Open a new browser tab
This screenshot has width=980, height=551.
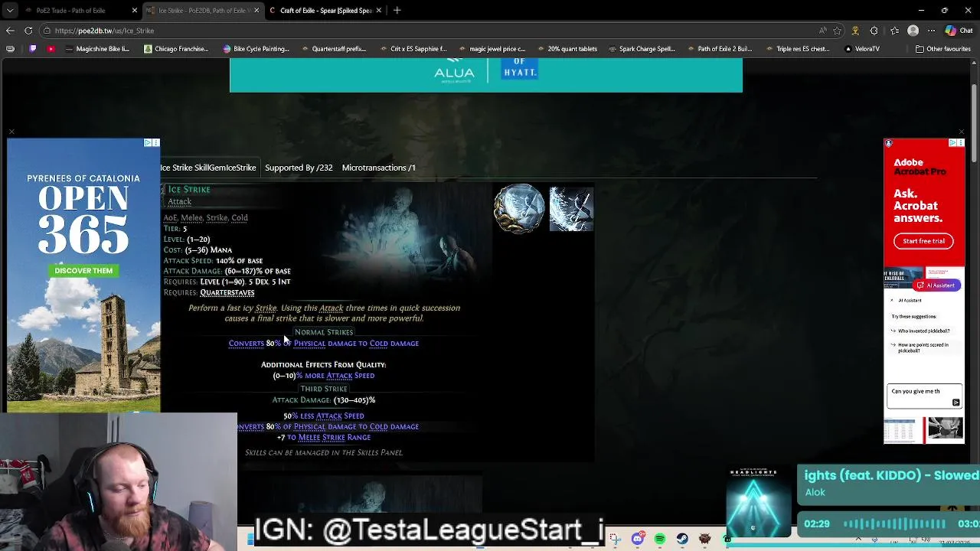click(397, 11)
